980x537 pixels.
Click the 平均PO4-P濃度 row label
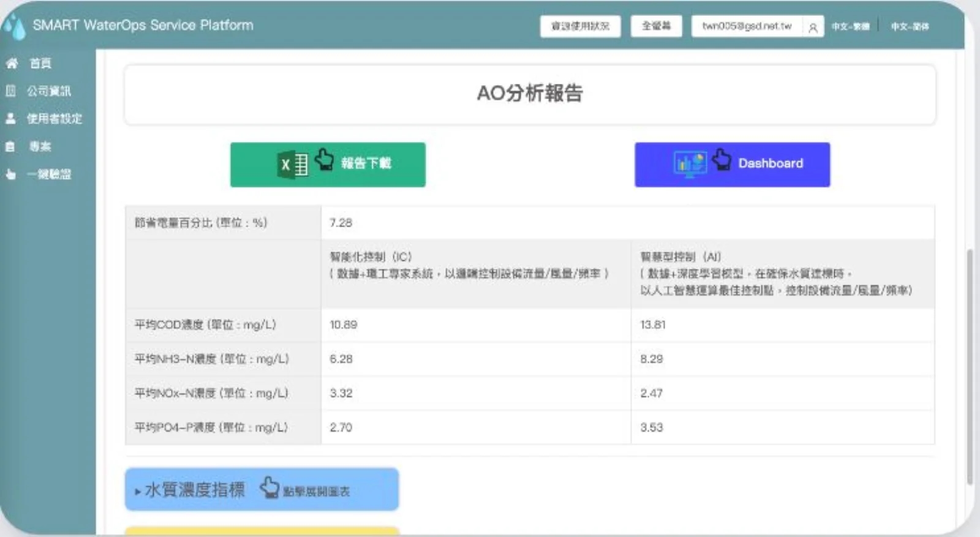point(211,427)
